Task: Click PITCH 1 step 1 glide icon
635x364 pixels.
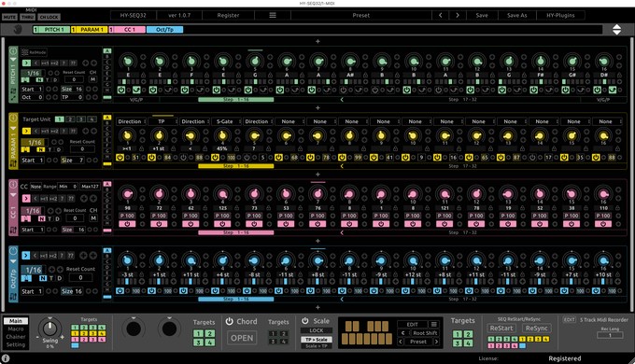Action: [136, 90]
